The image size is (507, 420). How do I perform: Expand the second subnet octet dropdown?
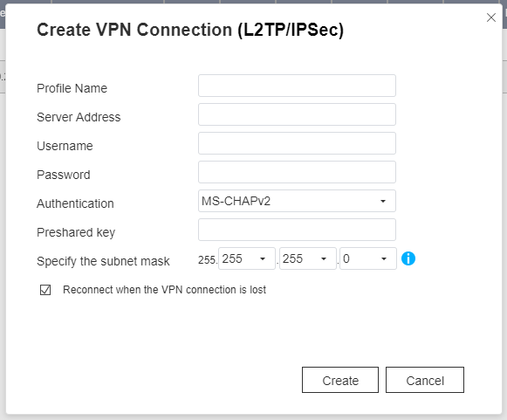point(247,258)
